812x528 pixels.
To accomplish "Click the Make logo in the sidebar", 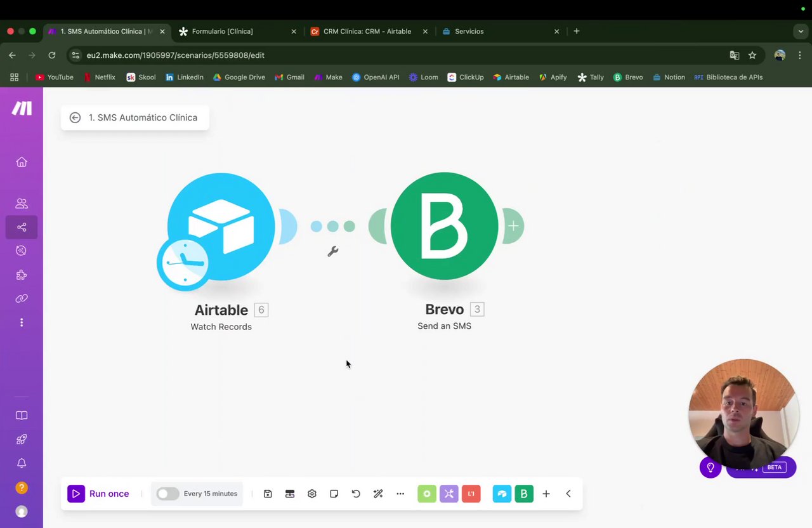I will (x=22, y=109).
